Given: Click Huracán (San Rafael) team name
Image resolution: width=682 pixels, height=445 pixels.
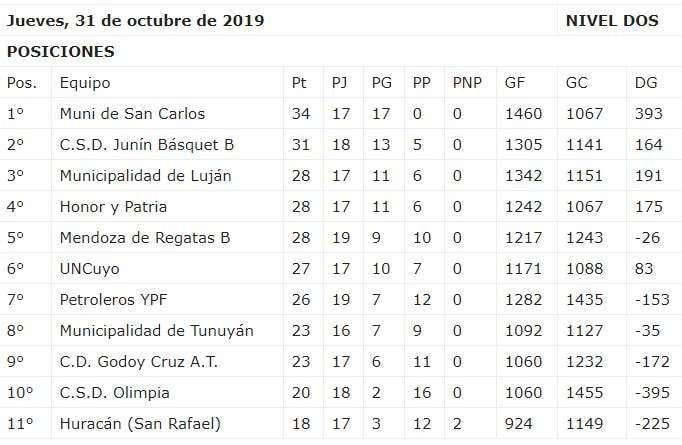Looking at the screenshot, I should (x=140, y=423).
